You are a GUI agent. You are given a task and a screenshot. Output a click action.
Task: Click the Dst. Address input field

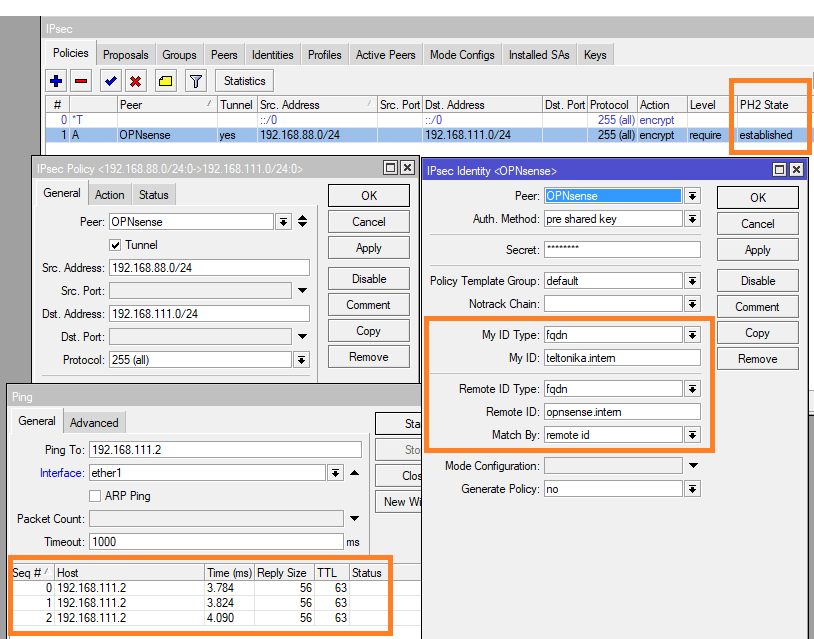tap(209, 314)
